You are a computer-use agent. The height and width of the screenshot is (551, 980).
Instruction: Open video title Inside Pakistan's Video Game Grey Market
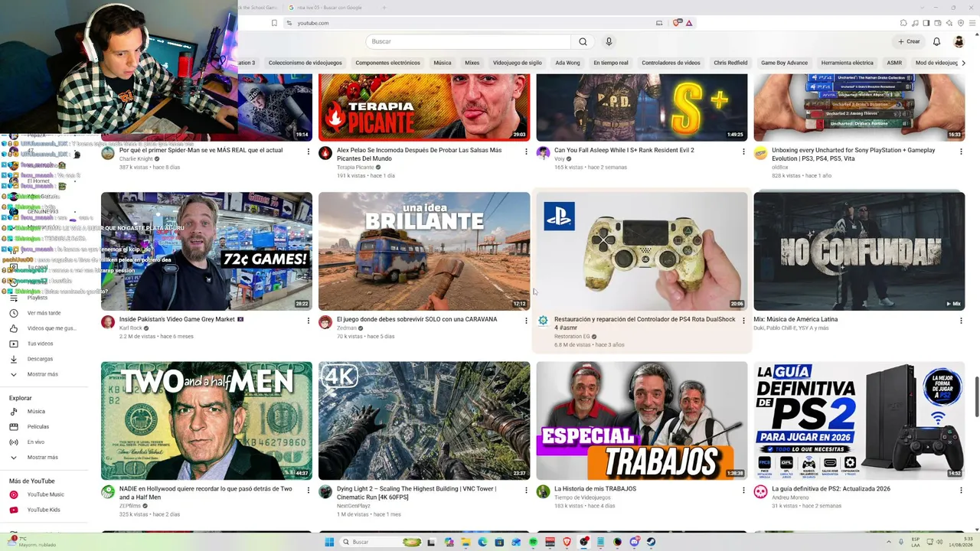pos(181,319)
